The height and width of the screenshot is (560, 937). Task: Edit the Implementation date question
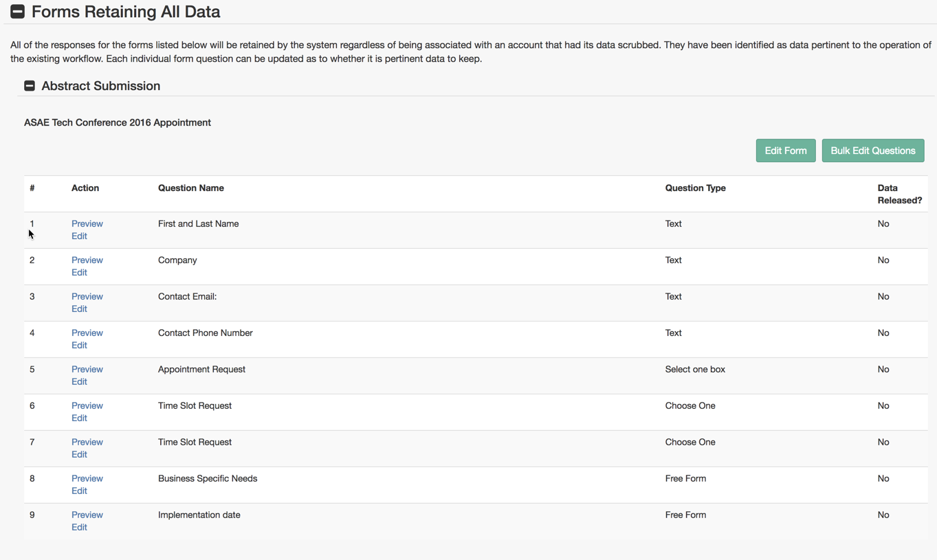click(79, 528)
